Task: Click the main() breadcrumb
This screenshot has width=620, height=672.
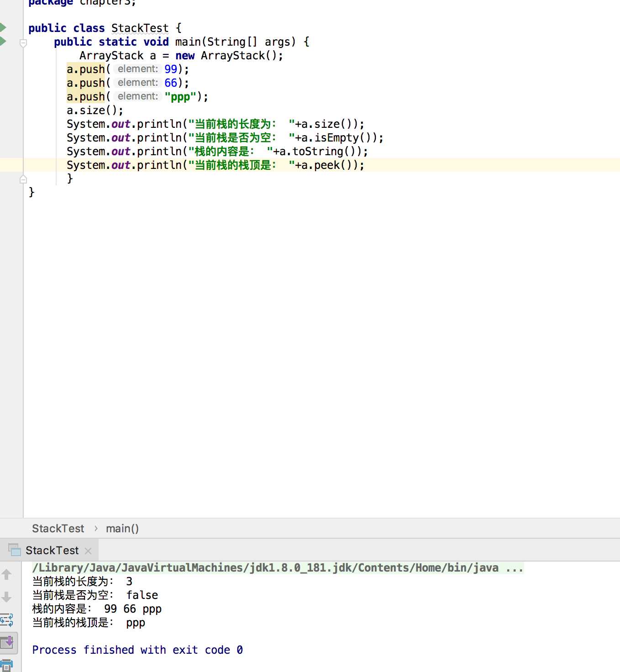Action: [122, 529]
